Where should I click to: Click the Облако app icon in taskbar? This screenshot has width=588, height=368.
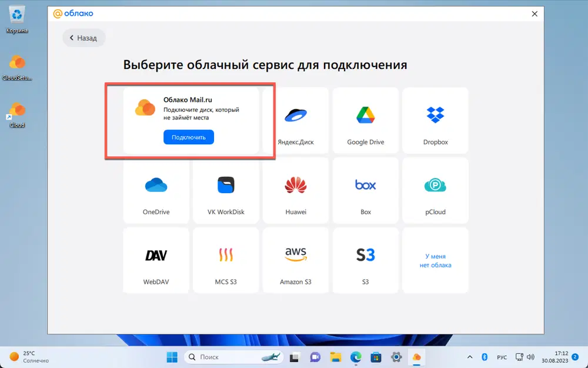coord(417,357)
